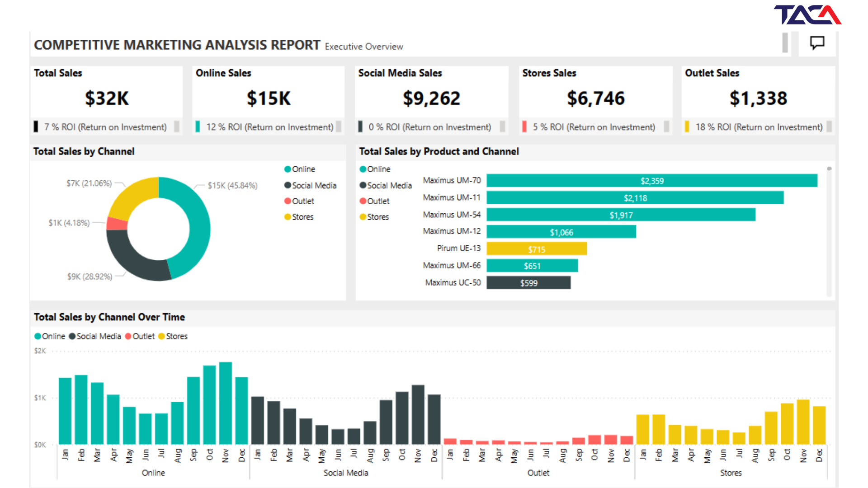The height and width of the screenshot is (488, 868).
Task: Click the Maximus UM-12 bar $1,066
Action: [561, 232]
